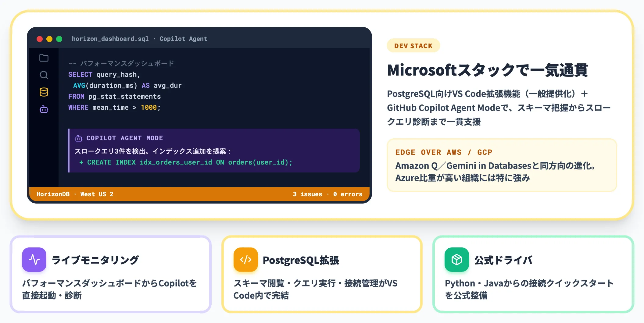Image resolution: width=644 pixels, height=323 pixels.
Task: Click West US 2 region in status bar
Action: (x=97, y=194)
